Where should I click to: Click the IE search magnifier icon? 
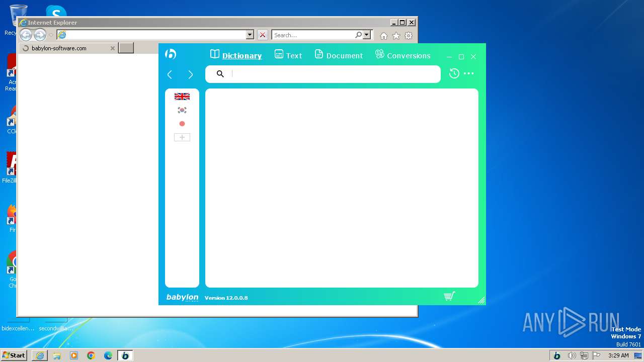tap(358, 35)
